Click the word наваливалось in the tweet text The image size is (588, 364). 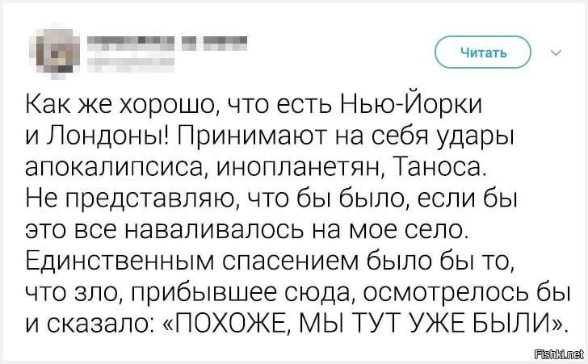click(213, 229)
